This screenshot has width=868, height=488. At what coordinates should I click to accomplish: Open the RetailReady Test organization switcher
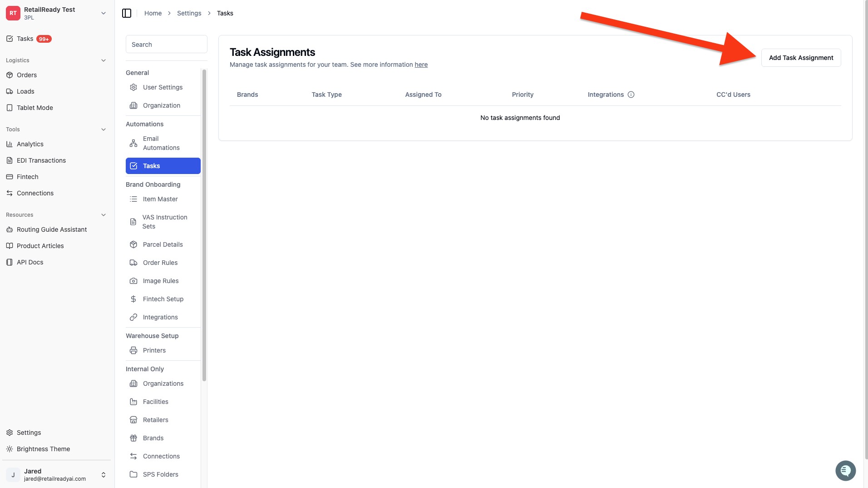56,13
